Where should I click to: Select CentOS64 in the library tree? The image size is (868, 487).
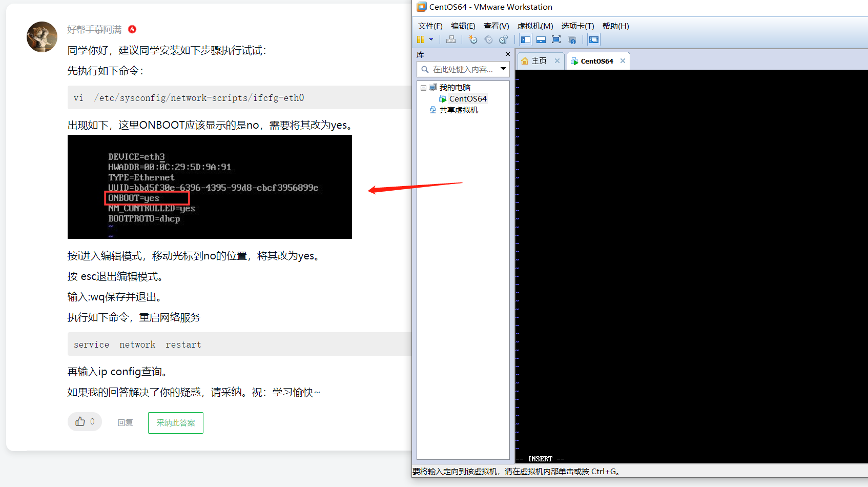pos(468,99)
